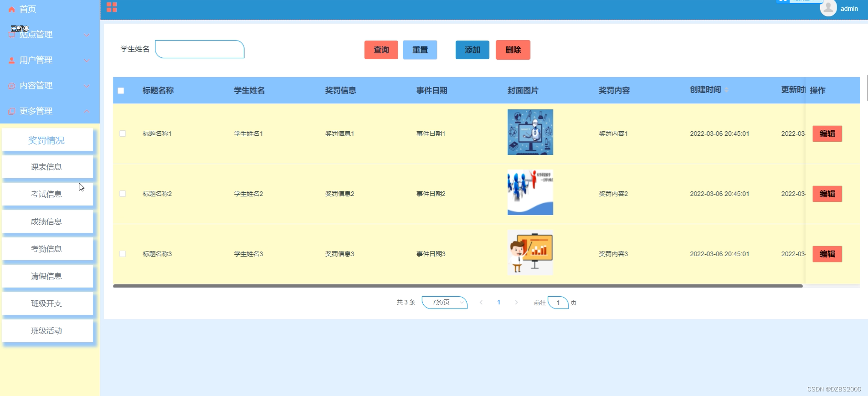Click the 学生姓名 column header
The height and width of the screenshot is (396, 868).
pos(249,90)
